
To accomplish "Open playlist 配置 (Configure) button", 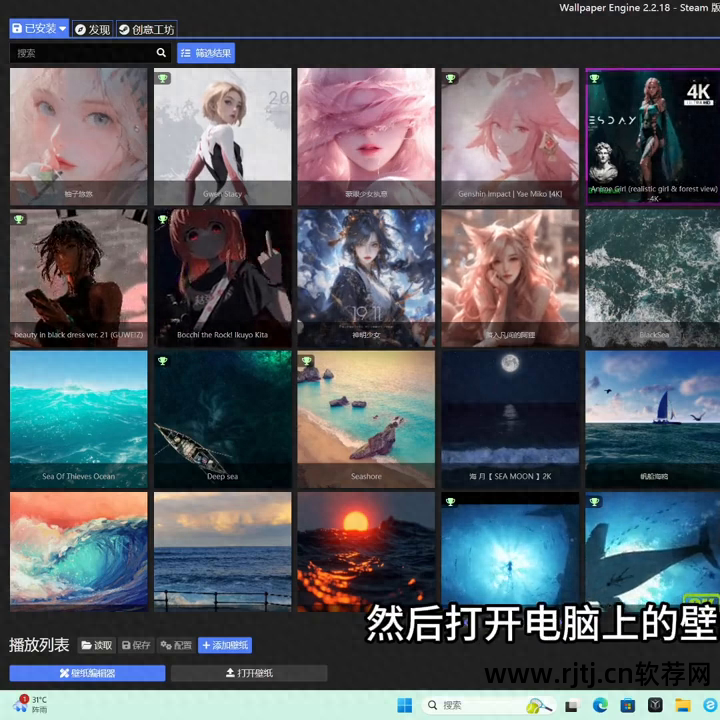I will tap(176, 645).
